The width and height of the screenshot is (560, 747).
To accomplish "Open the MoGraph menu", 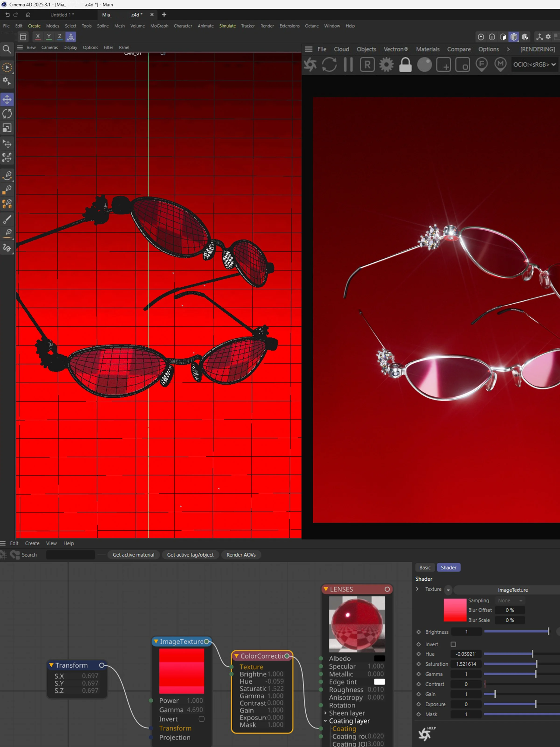I will [159, 26].
